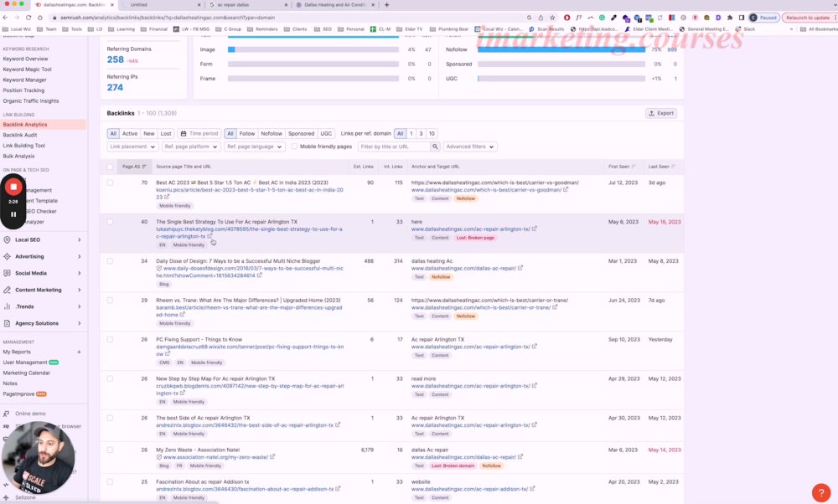Check the PC Fixing Support row checkbox
Screen dimensions: 838x504
[110, 340]
